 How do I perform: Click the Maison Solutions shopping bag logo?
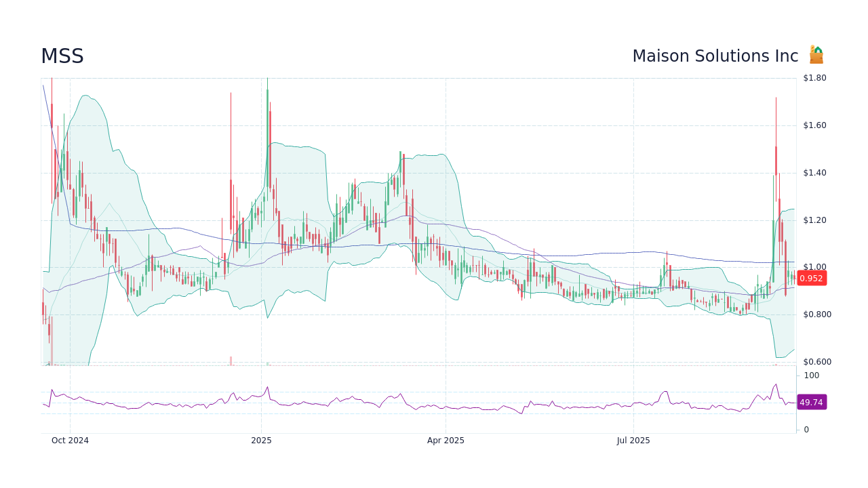coord(816,55)
